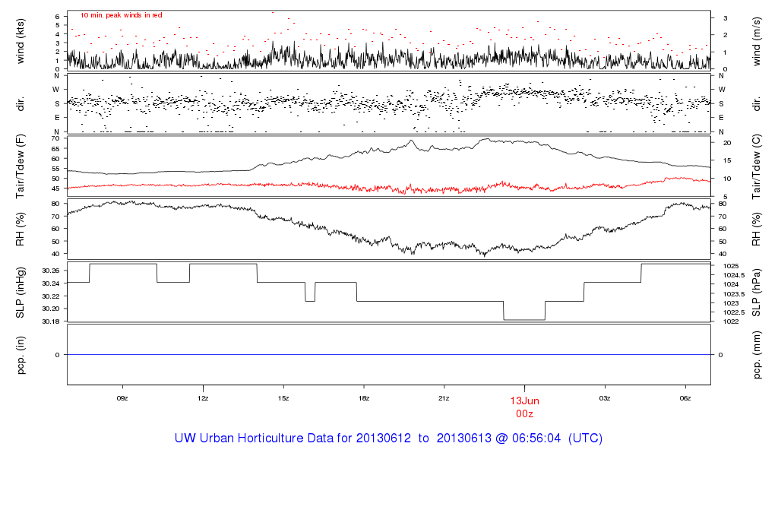Click the '30.18' pressure axis value
This screenshot has width=778, height=532.
click(51, 321)
